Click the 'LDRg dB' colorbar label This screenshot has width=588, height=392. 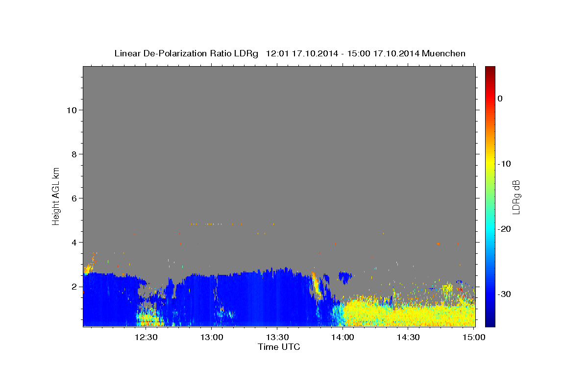[516, 196]
